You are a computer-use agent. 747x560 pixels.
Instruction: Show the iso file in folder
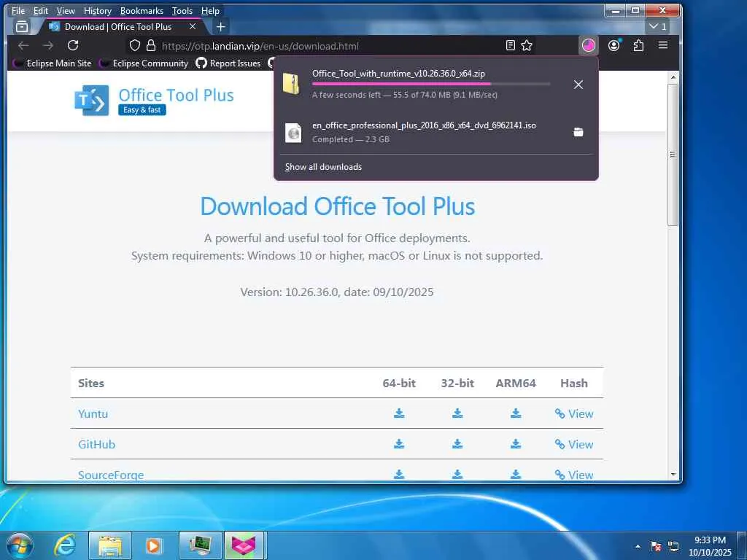pos(578,132)
